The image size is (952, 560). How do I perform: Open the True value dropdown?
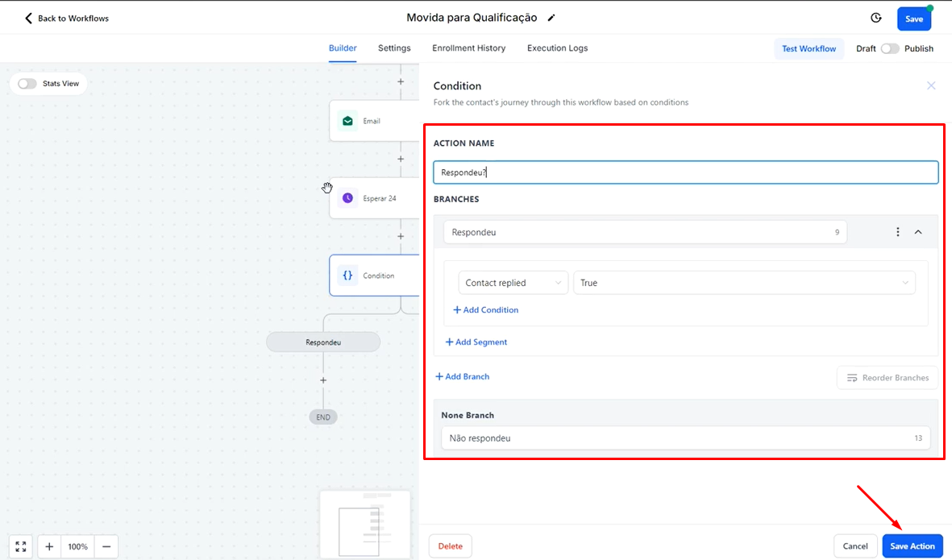743,283
